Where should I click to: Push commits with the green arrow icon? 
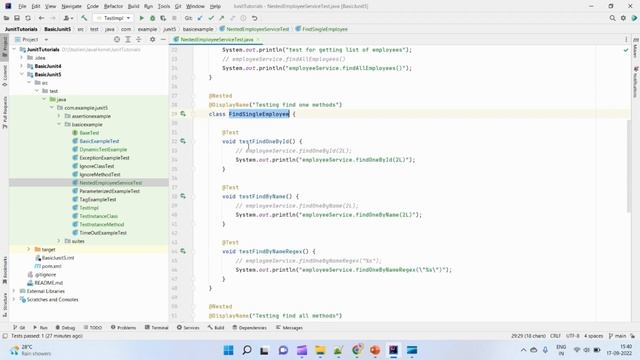pyautogui.click(x=222, y=18)
